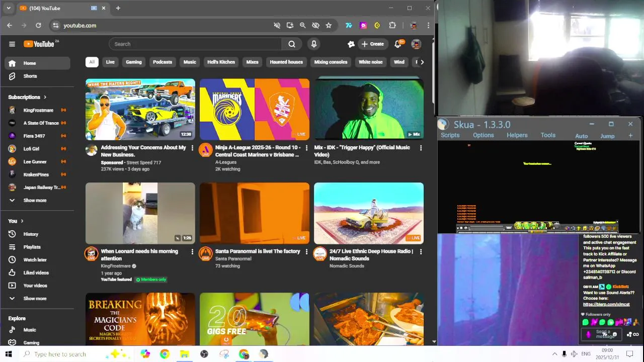
Task: Open more actions for Mix - IDK video
Action: click(x=421, y=148)
